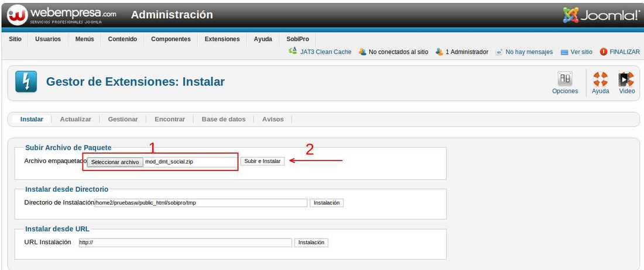
Task: Open the Usuarios menu
Action: (x=48, y=39)
